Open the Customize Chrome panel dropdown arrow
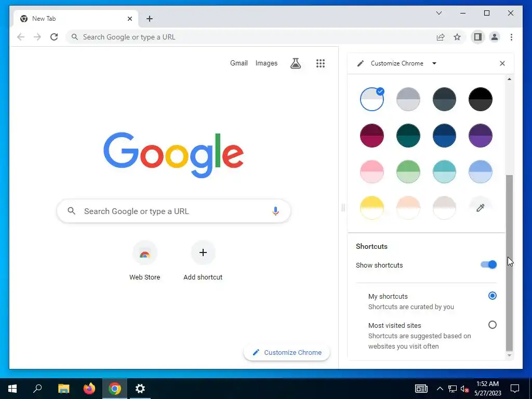 434,63
